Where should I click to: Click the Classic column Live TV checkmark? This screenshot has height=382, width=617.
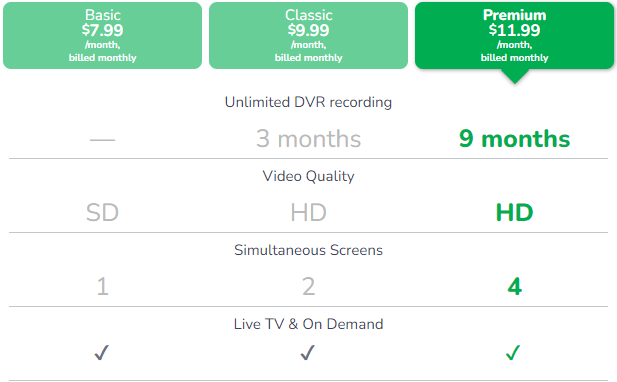pos(308,352)
